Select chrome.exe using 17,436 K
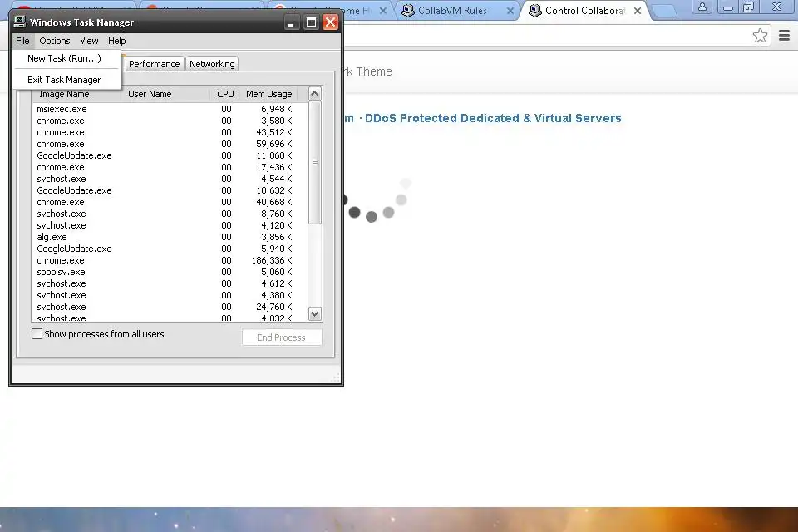The height and width of the screenshot is (532, 798). (x=170, y=167)
